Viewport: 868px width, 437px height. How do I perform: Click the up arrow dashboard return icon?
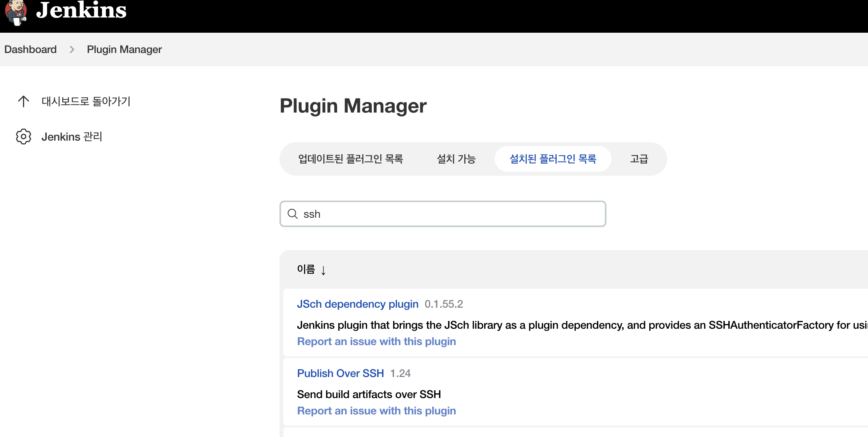23,101
